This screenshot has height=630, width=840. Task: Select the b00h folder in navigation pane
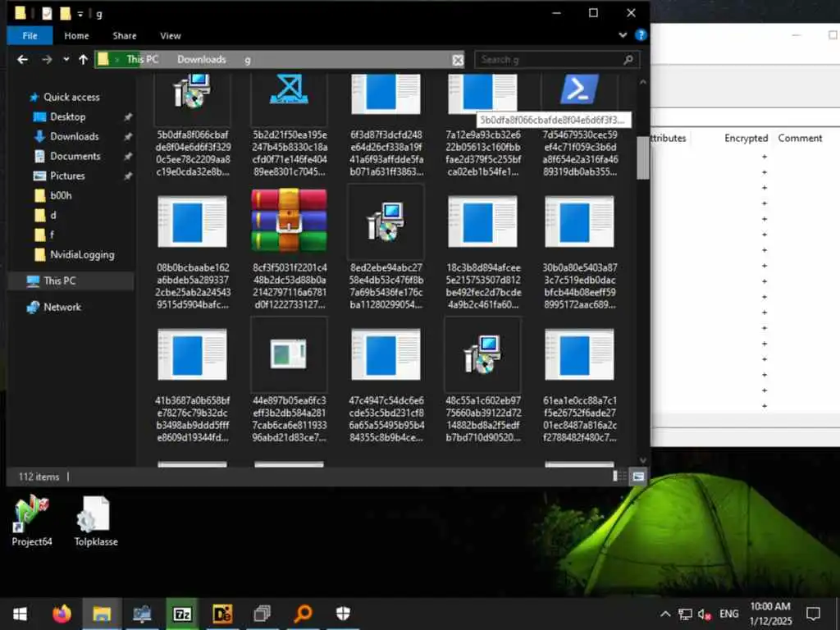point(61,195)
